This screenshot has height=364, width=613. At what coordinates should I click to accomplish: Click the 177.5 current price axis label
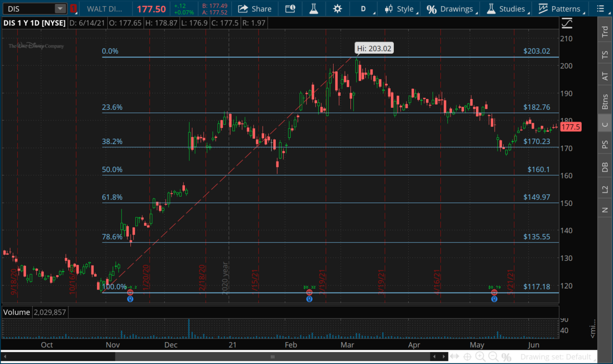coord(572,127)
